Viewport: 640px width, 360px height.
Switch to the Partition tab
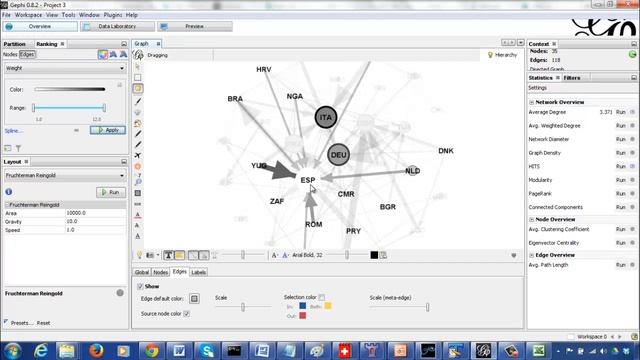pyautogui.click(x=15, y=44)
